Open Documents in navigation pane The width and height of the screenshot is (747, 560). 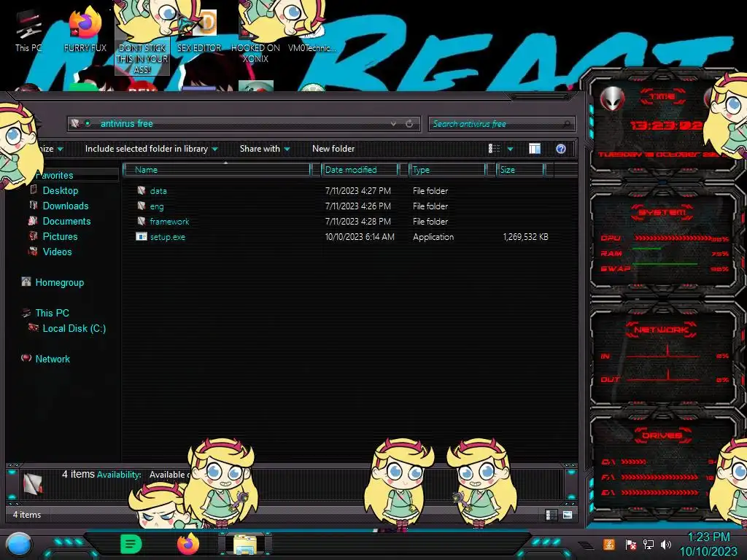pyautogui.click(x=66, y=221)
